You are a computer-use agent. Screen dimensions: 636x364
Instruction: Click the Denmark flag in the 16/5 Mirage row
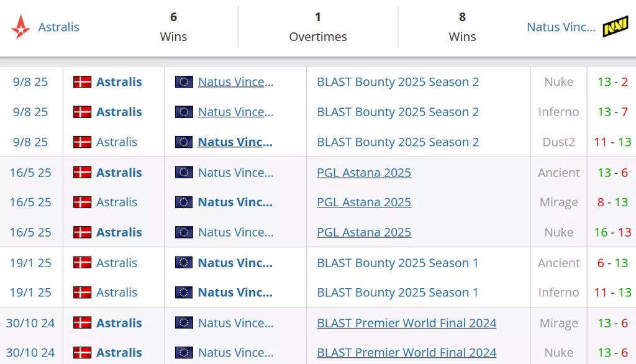(x=82, y=202)
